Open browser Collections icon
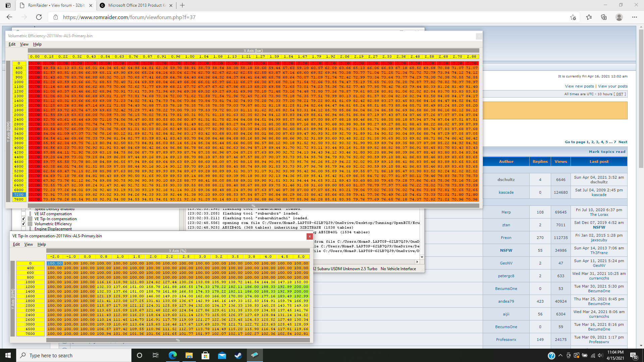This screenshot has height=362, width=644. [604, 17]
